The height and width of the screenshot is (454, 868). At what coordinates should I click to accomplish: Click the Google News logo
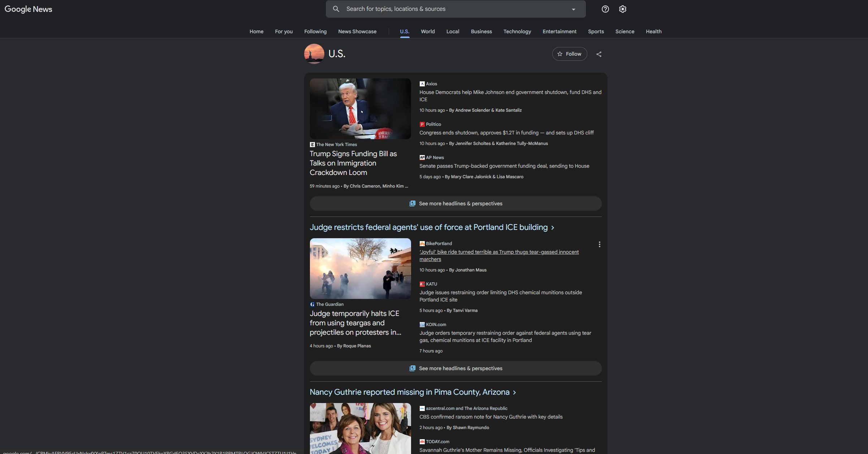pyautogui.click(x=28, y=9)
